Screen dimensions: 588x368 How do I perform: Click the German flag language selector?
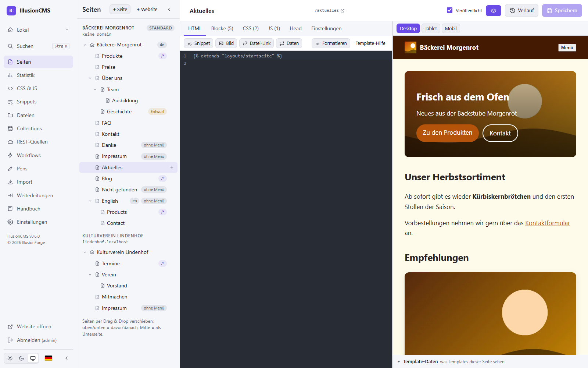click(49, 358)
